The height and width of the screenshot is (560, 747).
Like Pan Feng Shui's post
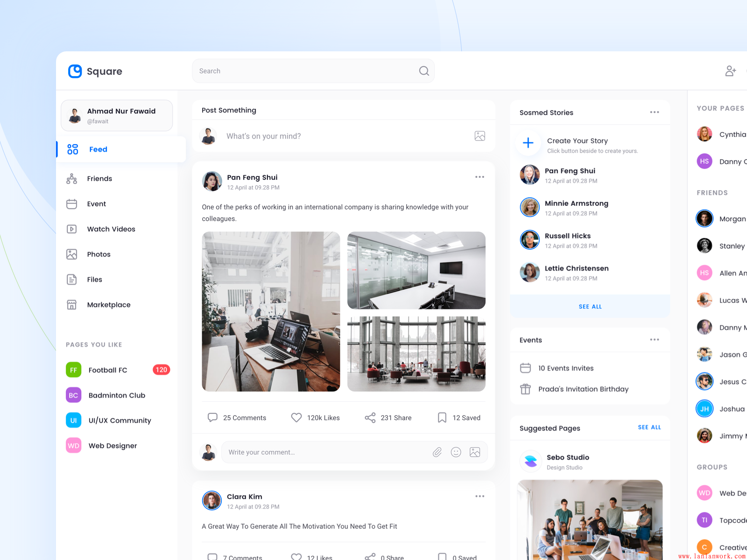click(296, 418)
